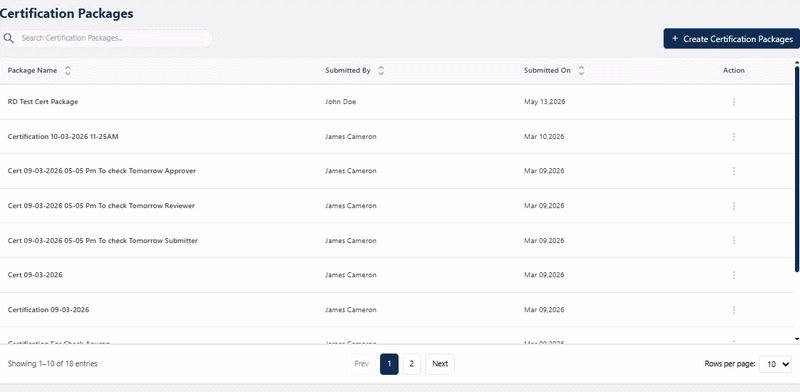Click Create Certification Packages button
800x392 pixels.
[x=732, y=39]
